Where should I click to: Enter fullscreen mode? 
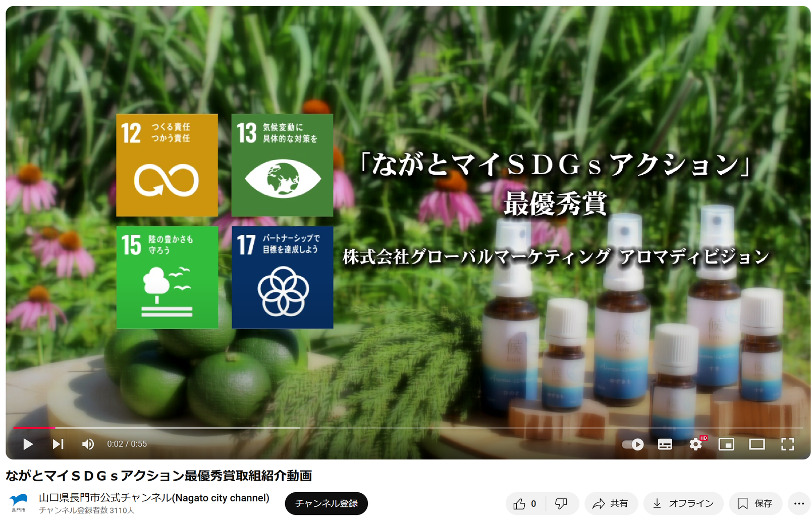pyautogui.click(x=788, y=444)
